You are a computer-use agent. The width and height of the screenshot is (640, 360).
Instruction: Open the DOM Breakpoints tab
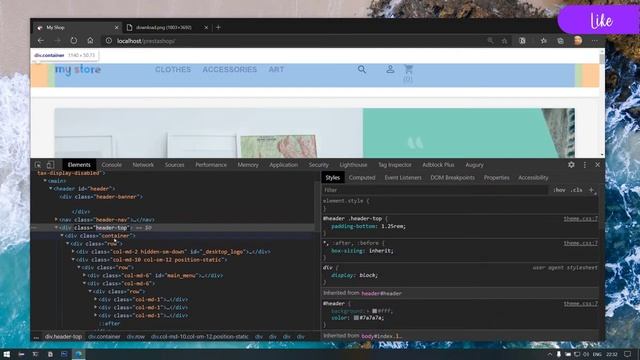(453, 178)
